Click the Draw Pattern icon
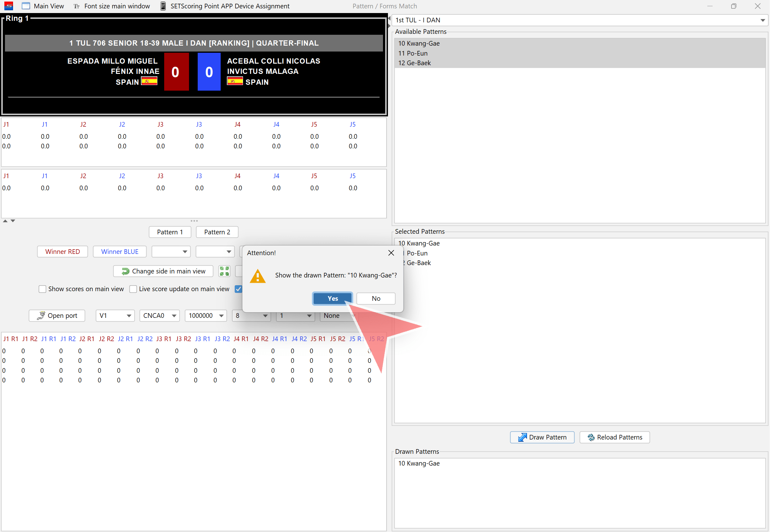 click(522, 437)
